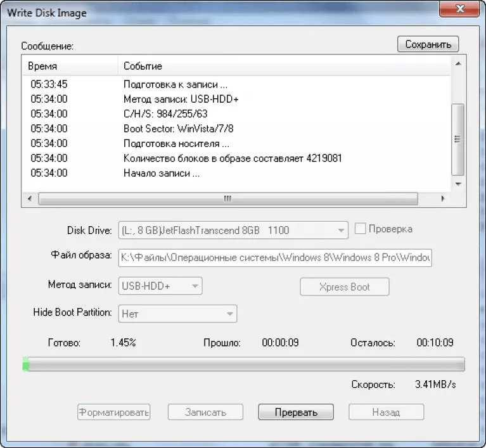Select log row 'Метод записи: USB-HDD+'
Screen dimensions: 486x448
point(236,99)
